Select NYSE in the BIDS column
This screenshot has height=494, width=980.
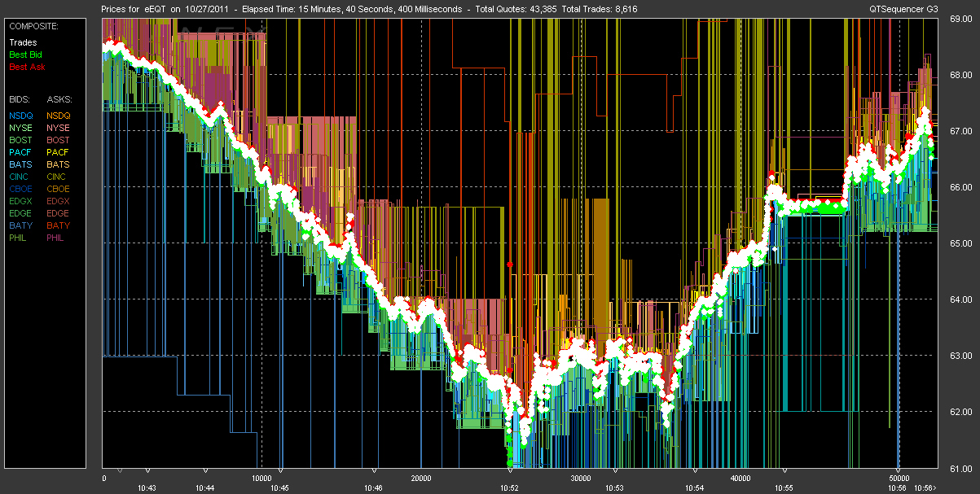click(21, 128)
